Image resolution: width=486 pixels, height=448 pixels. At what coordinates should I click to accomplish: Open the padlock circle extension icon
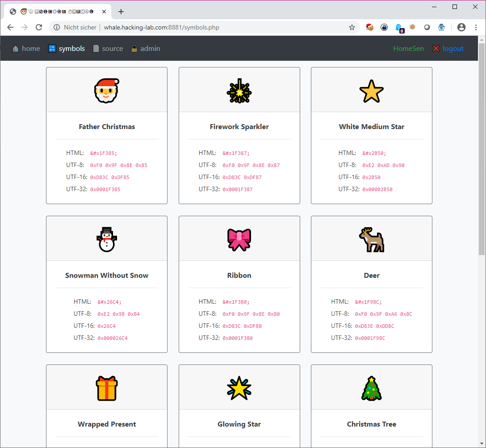tap(384, 27)
